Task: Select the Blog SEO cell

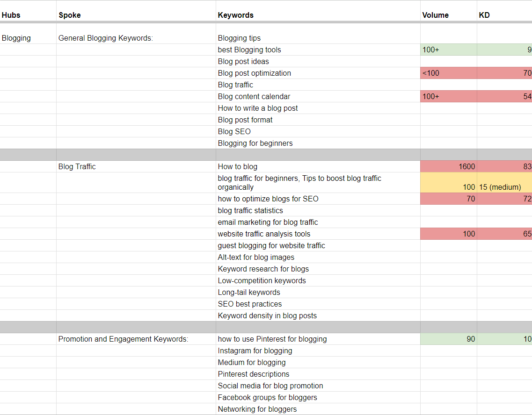Action: 318,131
